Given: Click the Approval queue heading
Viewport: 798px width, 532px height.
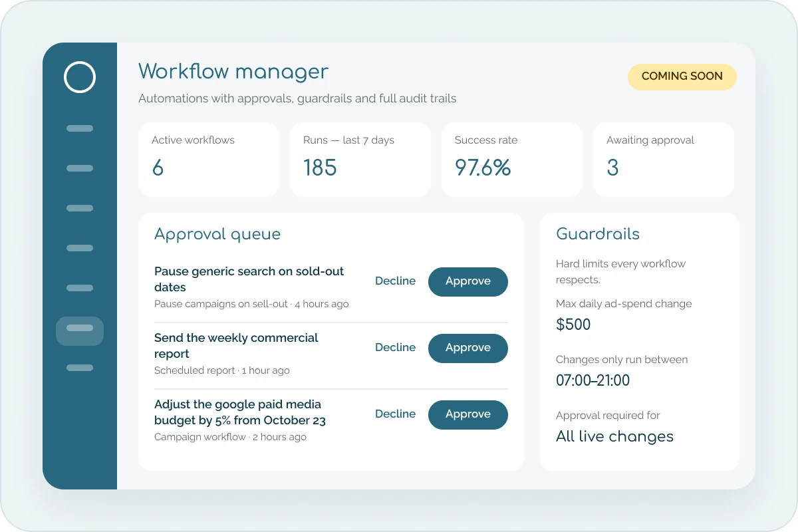Looking at the screenshot, I should tap(217, 234).
